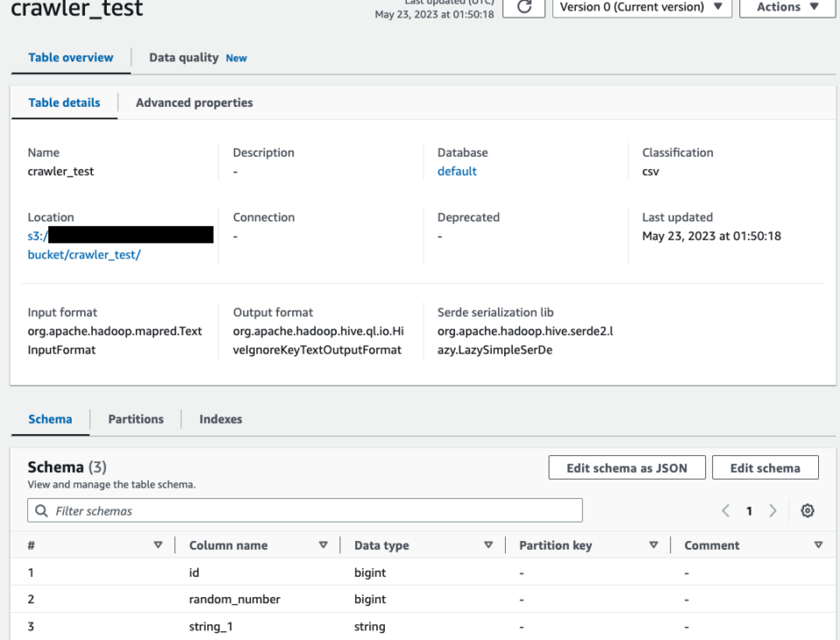Select the id column name cell
Image resolution: width=840 pixels, height=640 pixels.
(x=194, y=573)
